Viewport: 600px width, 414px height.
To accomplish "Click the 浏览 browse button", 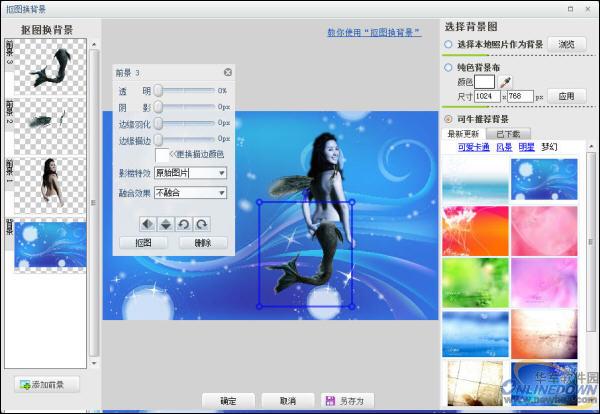I will point(566,44).
